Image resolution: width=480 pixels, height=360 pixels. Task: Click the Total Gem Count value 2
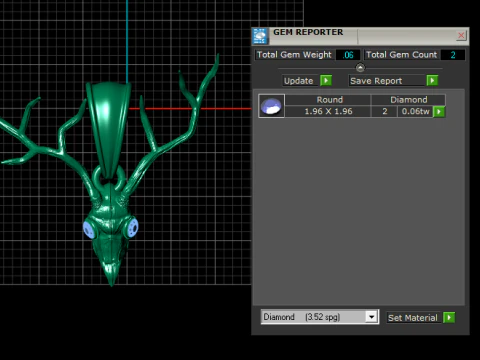point(453,55)
